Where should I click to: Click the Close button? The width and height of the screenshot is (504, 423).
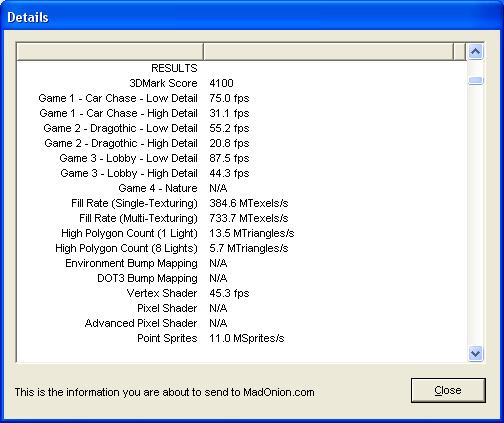[448, 390]
